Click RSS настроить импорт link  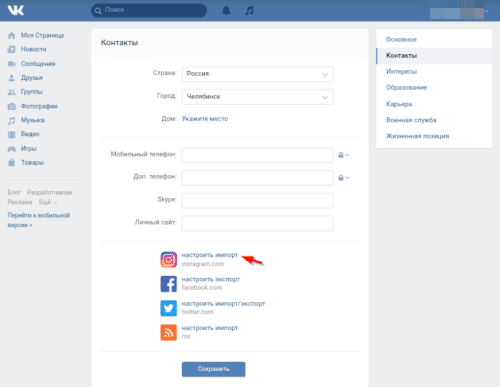209,328
